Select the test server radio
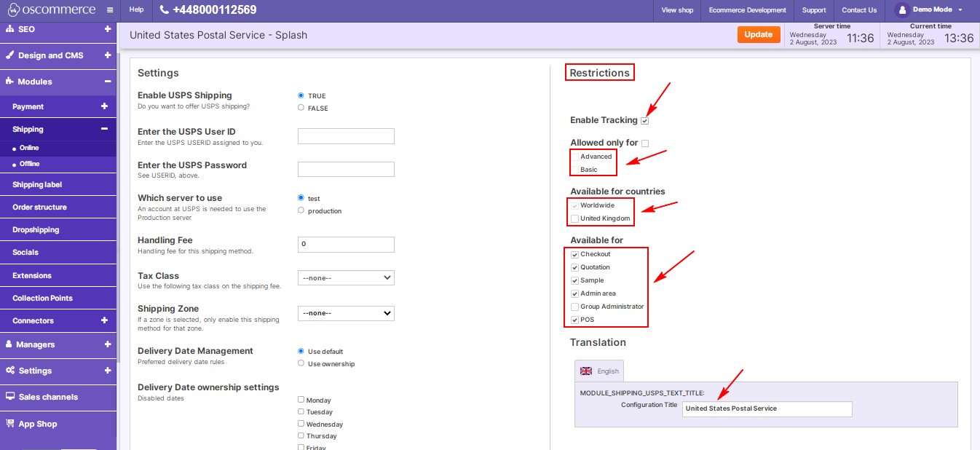The height and width of the screenshot is (450, 980). coord(301,198)
